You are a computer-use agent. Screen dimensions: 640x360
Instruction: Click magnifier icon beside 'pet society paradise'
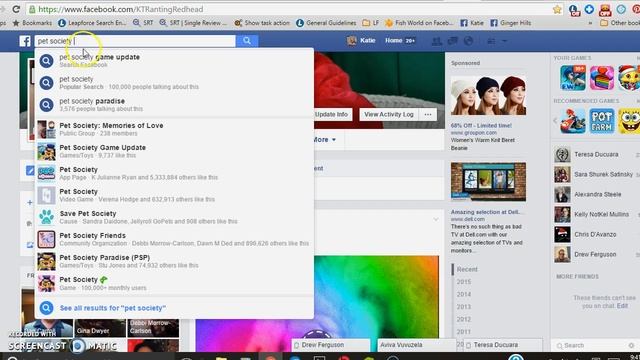coord(47,105)
